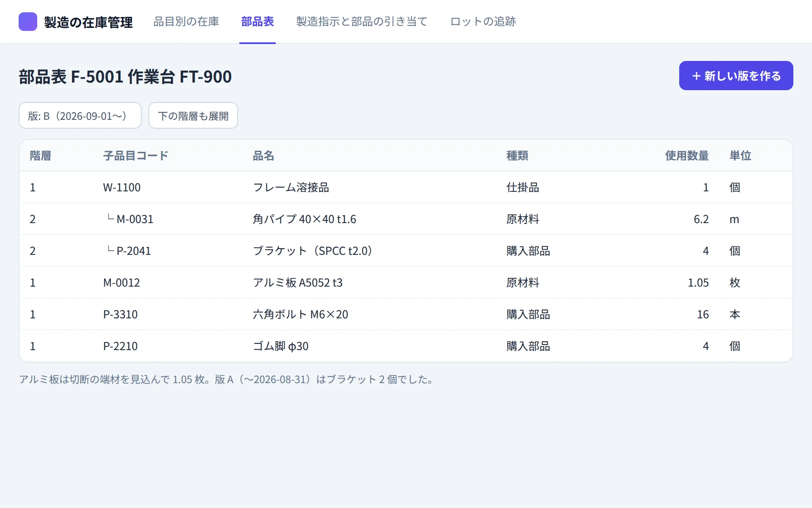The width and height of the screenshot is (812, 508).
Task: Open the 品目別の在庫 tab
Action: (x=186, y=22)
